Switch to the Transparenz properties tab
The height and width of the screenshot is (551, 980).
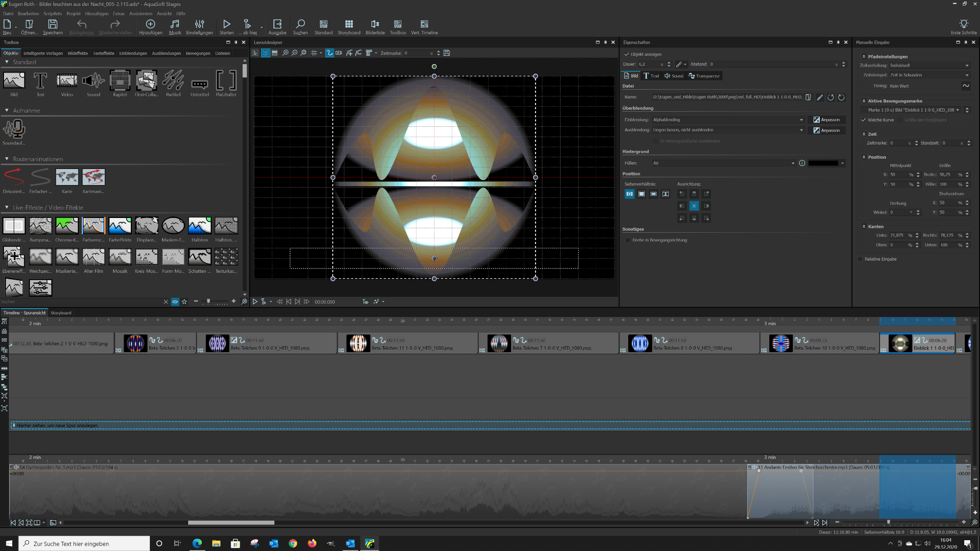704,76
